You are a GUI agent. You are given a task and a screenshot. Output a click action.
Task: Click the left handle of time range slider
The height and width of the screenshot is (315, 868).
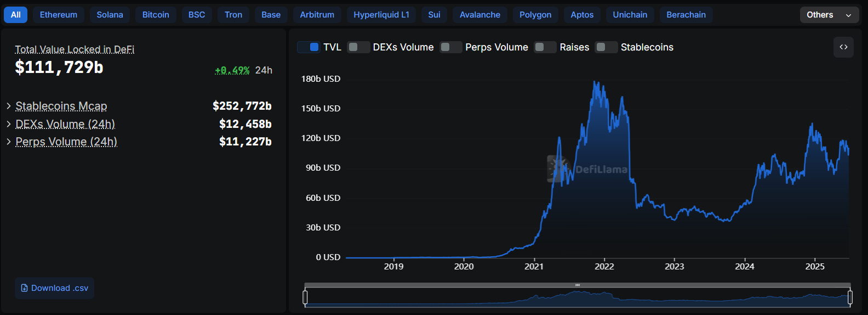[x=305, y=297]
